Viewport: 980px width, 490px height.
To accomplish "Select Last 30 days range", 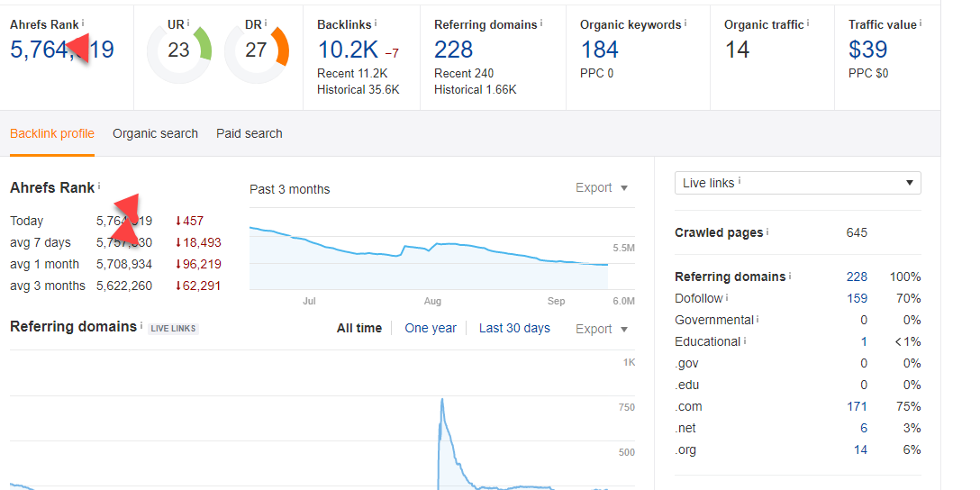I will point(514,328).
